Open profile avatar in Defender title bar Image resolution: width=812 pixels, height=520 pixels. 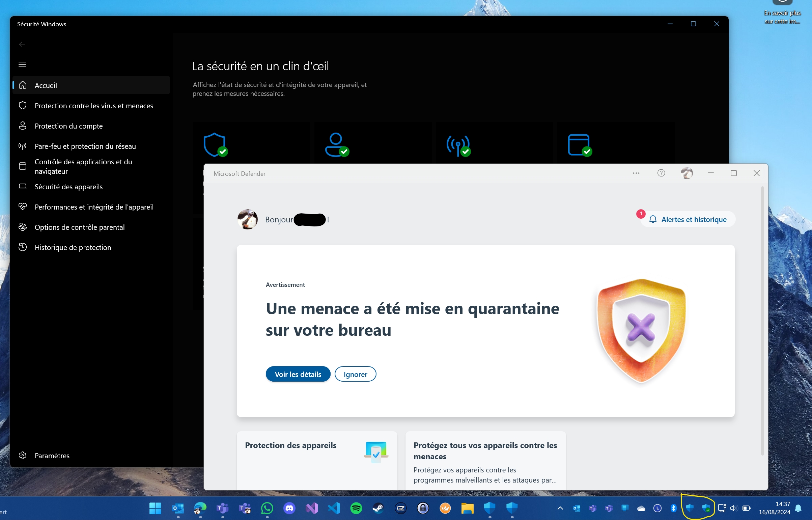pos(687,173)
